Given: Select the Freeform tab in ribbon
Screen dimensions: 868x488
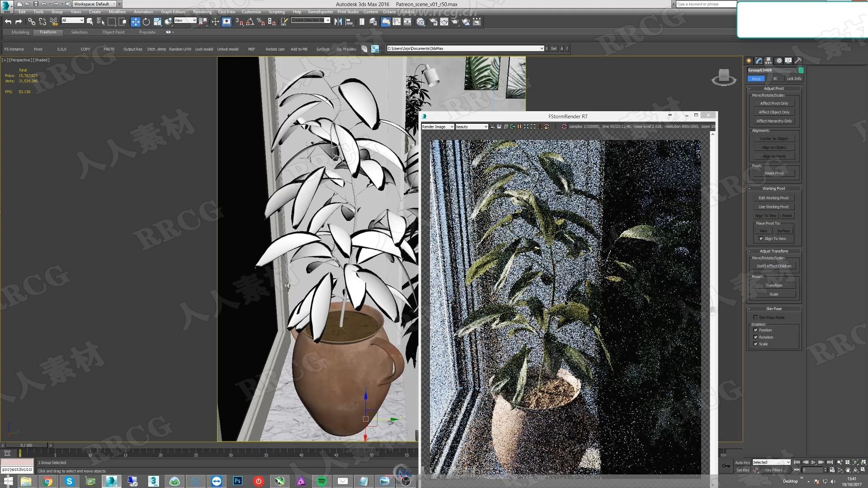Looking at the screenshot, I should coord(47,32).
